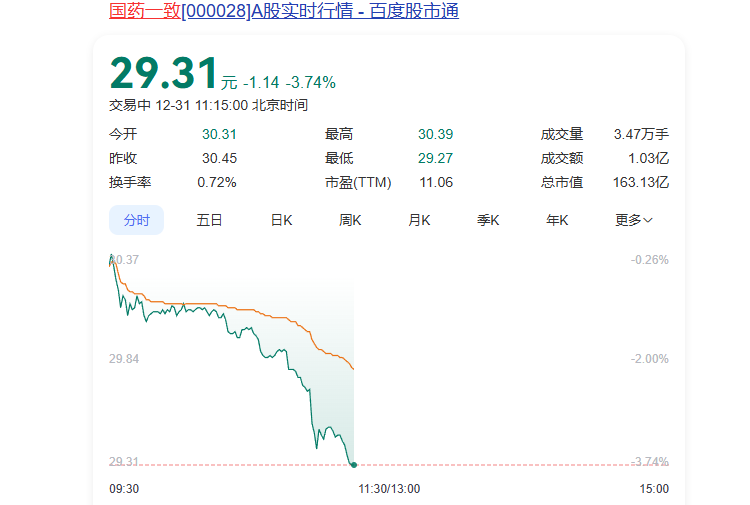Image resolution: width=750 pixels, height=505 pixels.
Task: Switch to the 日K chart tab
Action: pos(281,220)
